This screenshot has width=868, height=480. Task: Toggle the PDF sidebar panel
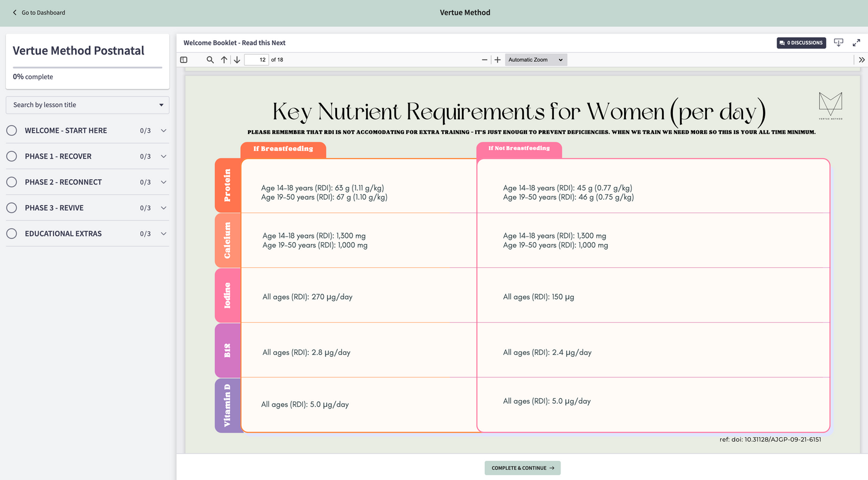(183, 59)
